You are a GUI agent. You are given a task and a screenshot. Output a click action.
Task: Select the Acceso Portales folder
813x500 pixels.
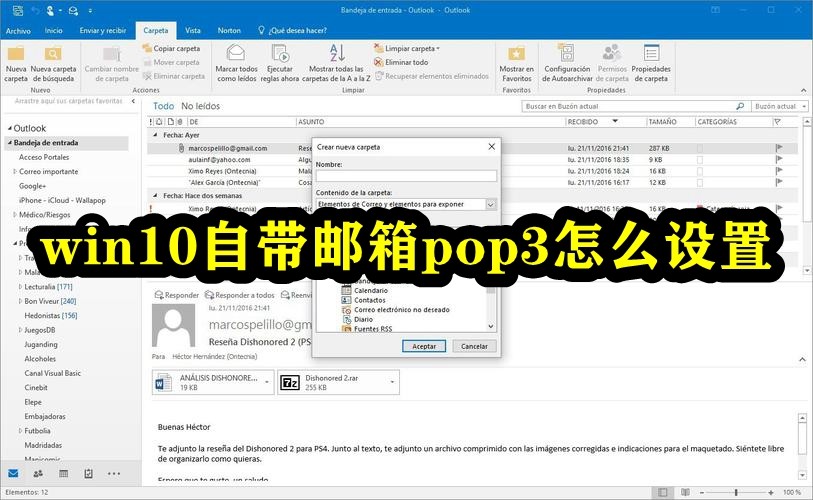(44, 157)
